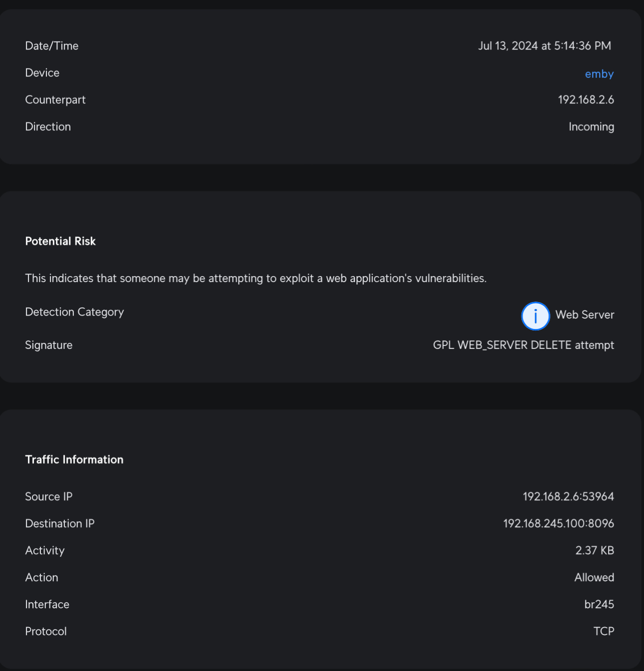Image resolution: width=644 pixels, height=671 pixels.
Task: Click the Potential Risk heading
Action: pos(60,241)
